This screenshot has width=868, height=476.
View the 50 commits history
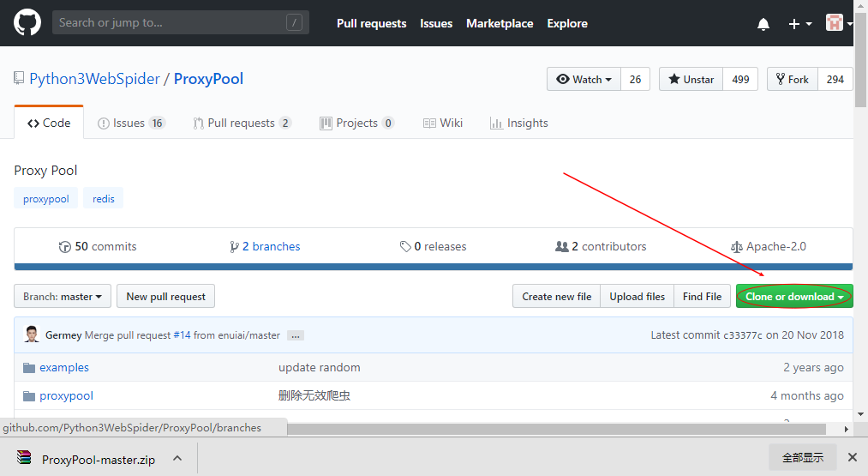(98, 247)
